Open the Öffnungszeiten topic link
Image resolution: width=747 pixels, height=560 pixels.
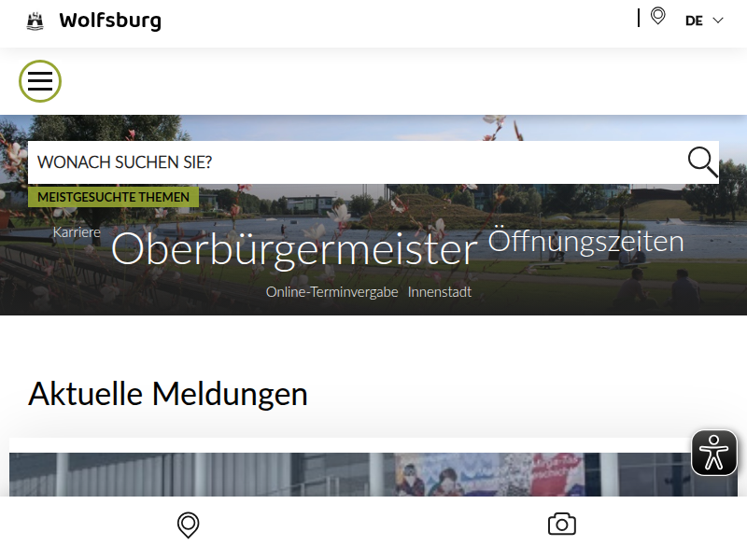click(586, 241)
